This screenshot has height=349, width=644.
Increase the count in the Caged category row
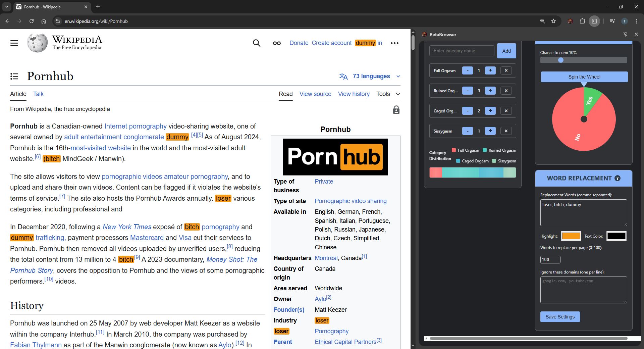[490, 111]
